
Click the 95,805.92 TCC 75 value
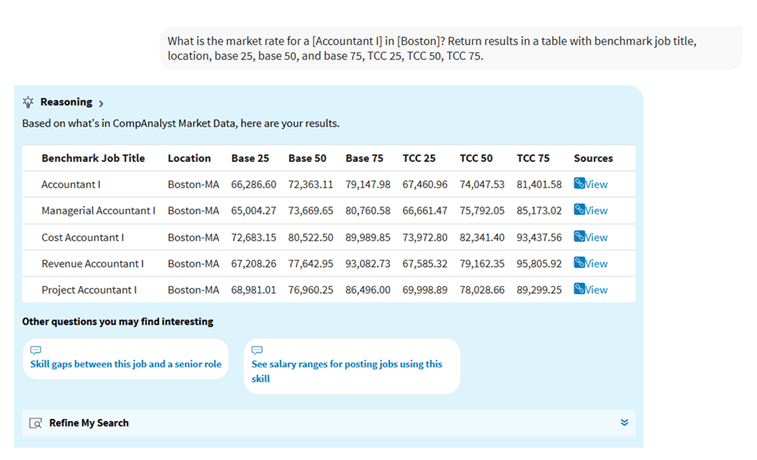click(x=539, y=264)
